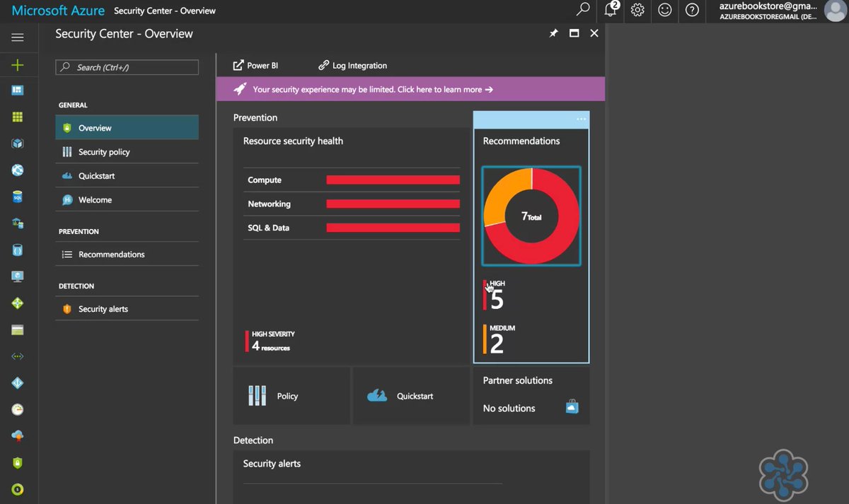
Task: Click the Resource security health title
Action: pos(293,141)
